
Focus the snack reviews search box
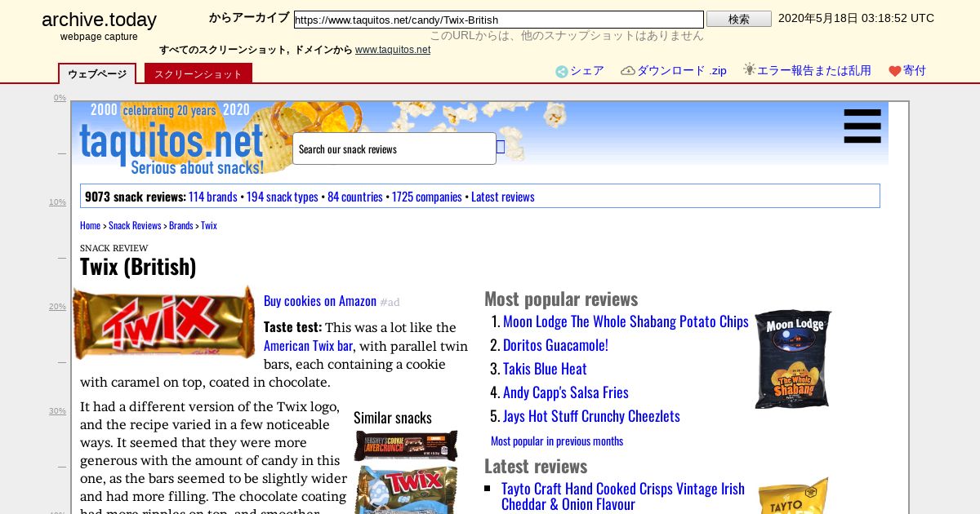(394, 148)
